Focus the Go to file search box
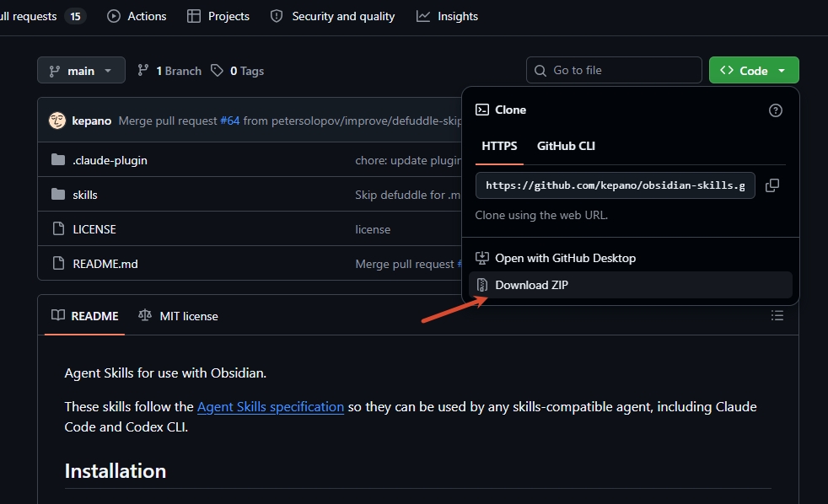Viewport: 828px width, 504px height. [x=614, y=70]
